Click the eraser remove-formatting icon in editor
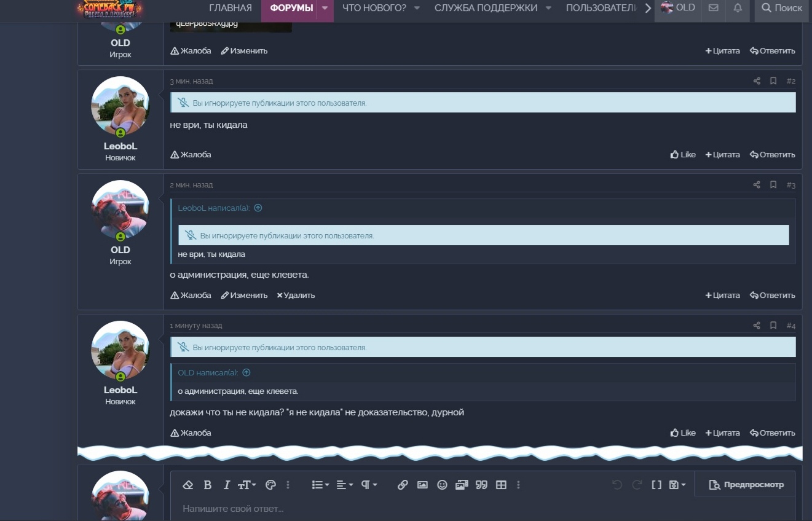Image resolution: width=812 pixels, height=521 pixels. click(x=188, y=485)
